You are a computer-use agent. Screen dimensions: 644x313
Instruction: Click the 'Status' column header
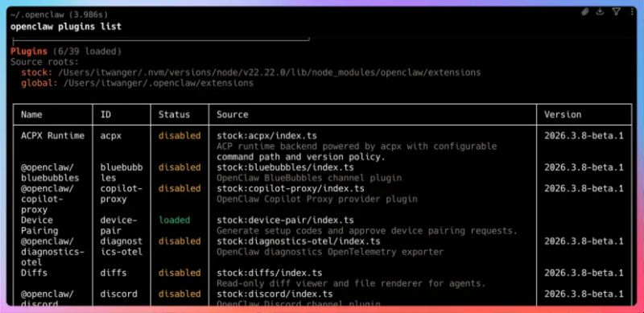tap(174, 114)
